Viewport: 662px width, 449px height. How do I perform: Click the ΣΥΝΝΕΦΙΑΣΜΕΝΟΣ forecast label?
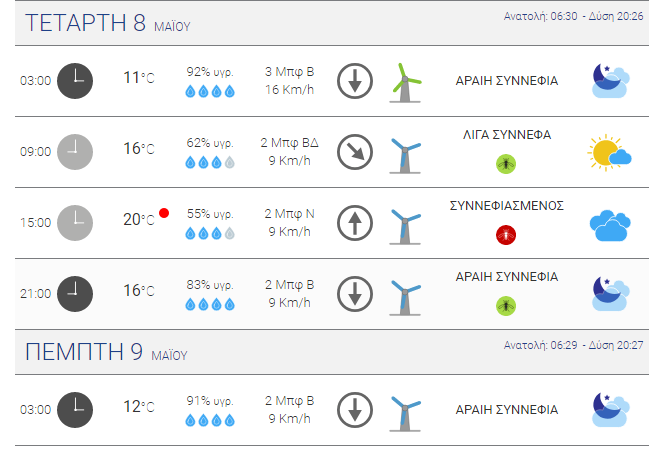[506, 206]
